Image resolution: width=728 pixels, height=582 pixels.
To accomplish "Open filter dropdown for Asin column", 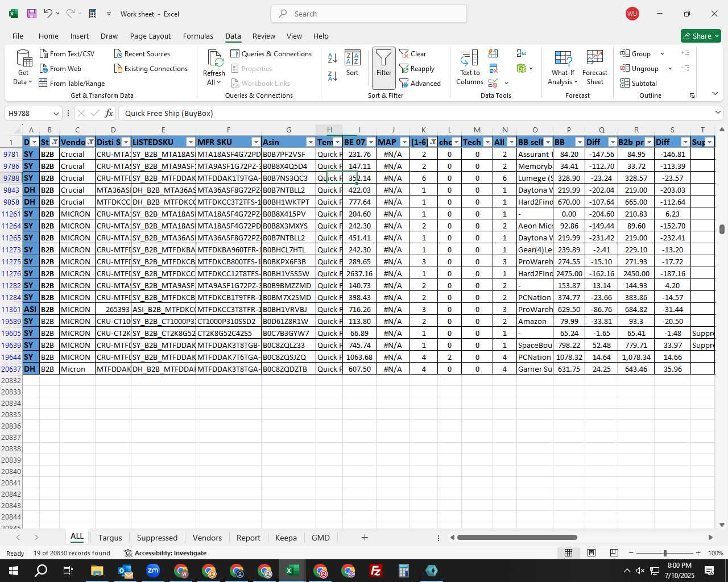I will pyautogui.click(x=311, y=142).
